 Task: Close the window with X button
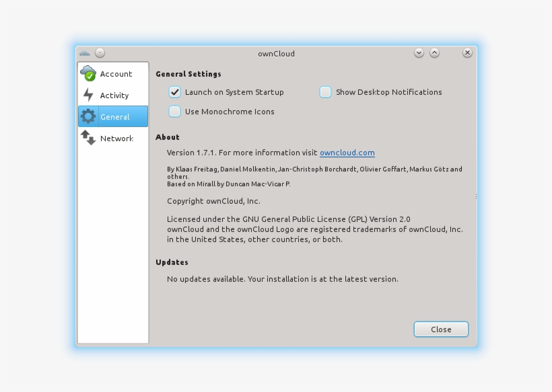[x=467, y=53]
